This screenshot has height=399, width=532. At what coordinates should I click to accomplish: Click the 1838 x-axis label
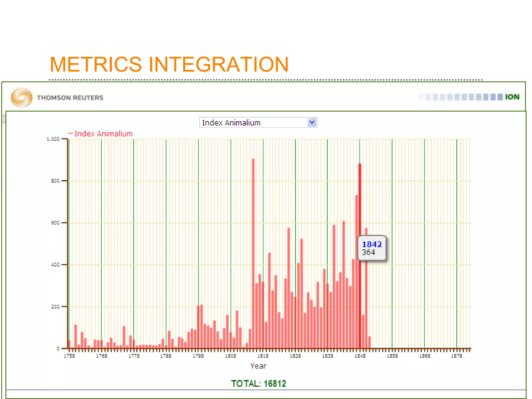[x=328, y=356]
